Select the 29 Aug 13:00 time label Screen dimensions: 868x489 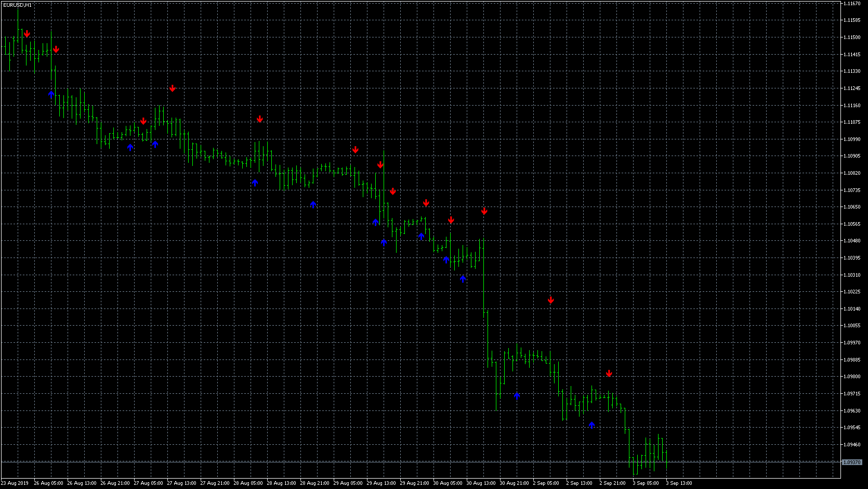(381, 483)
